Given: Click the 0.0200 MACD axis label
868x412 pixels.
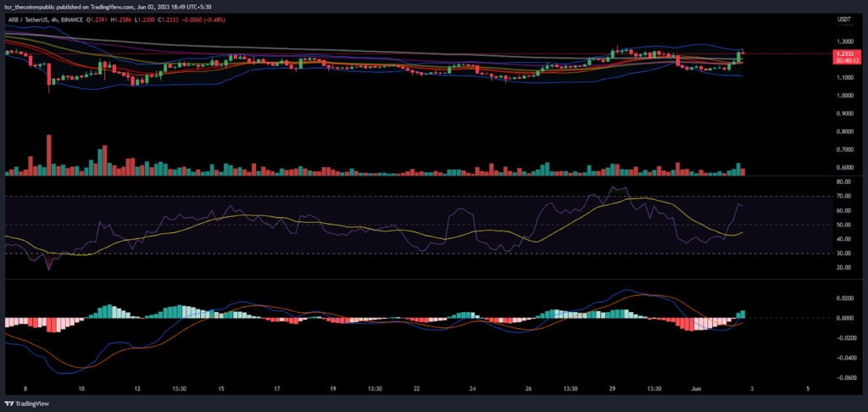Looking at the screenshot, I should click(844, 298).
